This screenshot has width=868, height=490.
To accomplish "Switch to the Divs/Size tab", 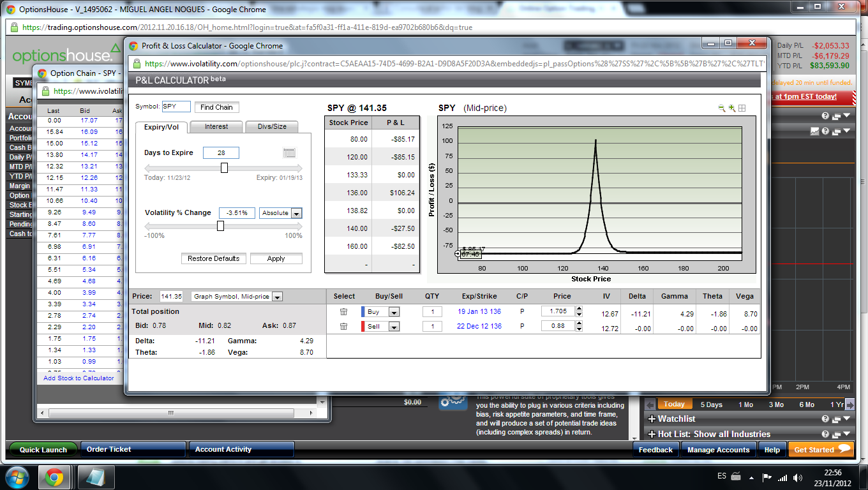I will pyautogui.click(x=272, y=126).
